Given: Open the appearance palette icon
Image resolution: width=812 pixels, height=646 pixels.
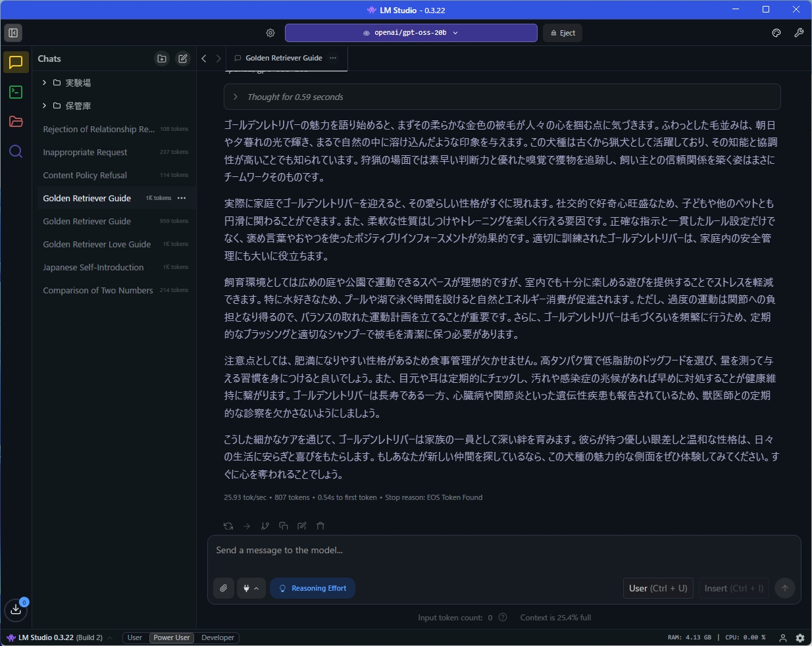Looking at the screenshot, I should [x=776, y=33].
